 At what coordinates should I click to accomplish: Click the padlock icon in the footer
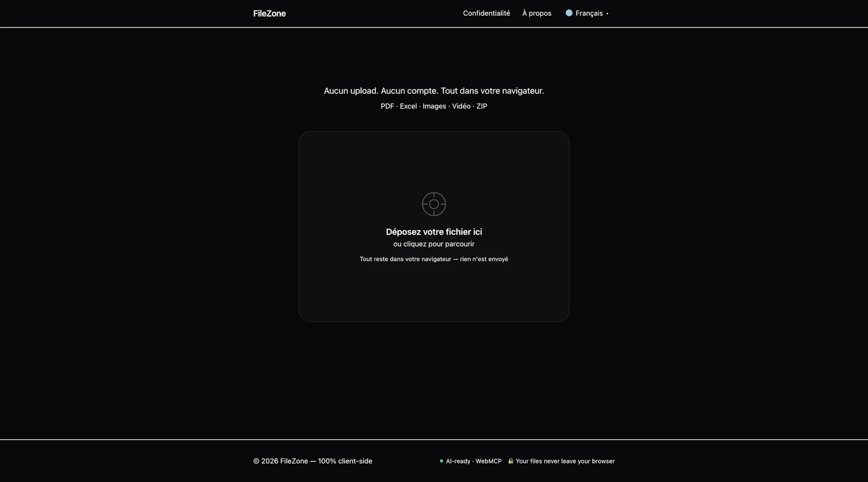tap(510, 461)
